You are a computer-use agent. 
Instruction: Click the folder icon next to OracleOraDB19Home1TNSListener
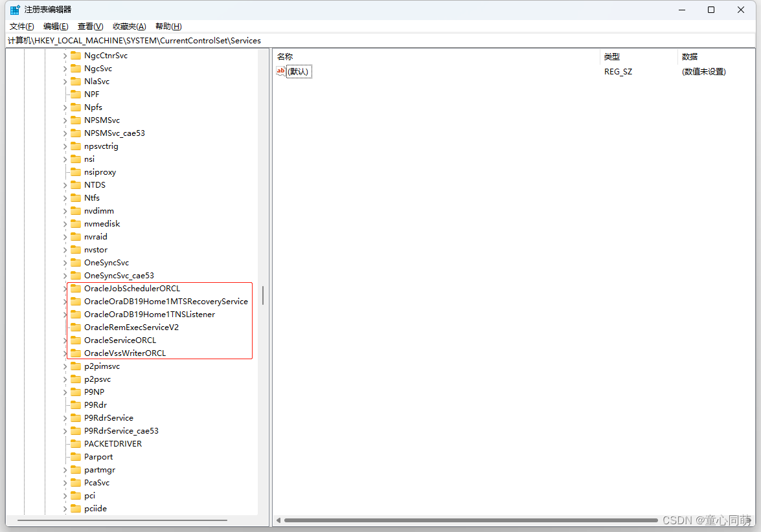pos(76,315)
